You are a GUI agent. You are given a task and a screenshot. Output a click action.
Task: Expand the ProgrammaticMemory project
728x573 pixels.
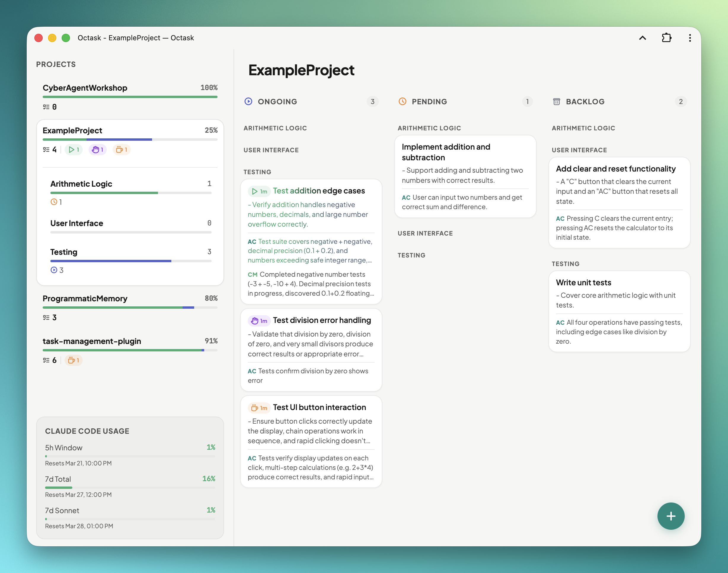point(85,299)
